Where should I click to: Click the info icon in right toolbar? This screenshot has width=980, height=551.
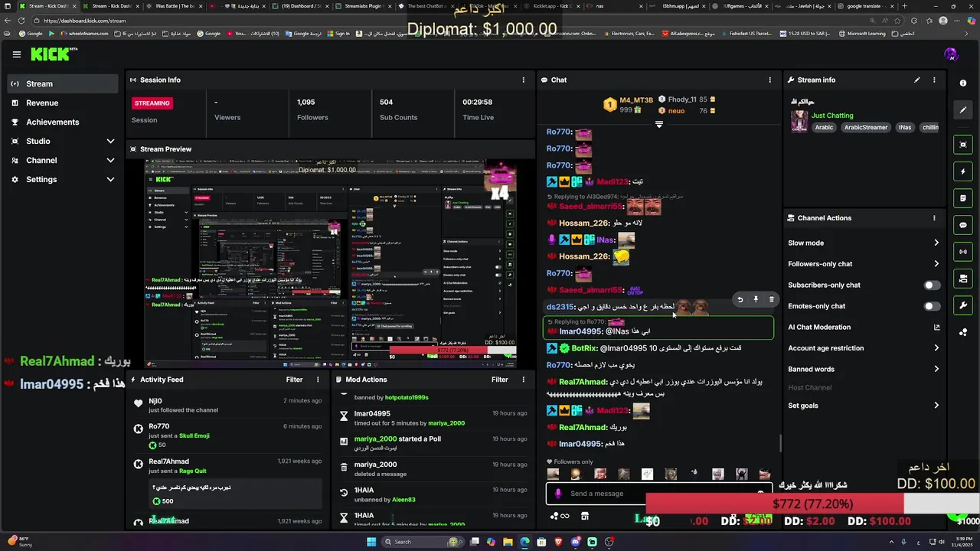[963, 83]
